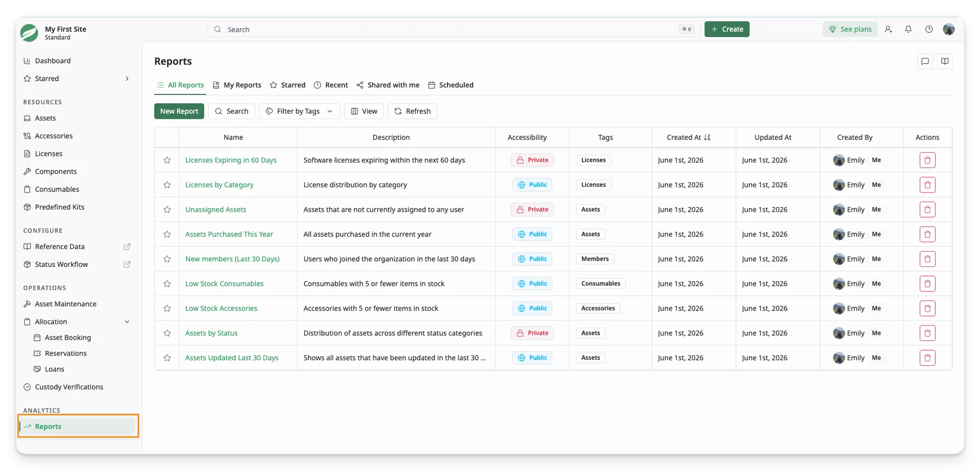Switch to the Scheduled tab
Screen dimensions: 980x470
coord(451,85)
